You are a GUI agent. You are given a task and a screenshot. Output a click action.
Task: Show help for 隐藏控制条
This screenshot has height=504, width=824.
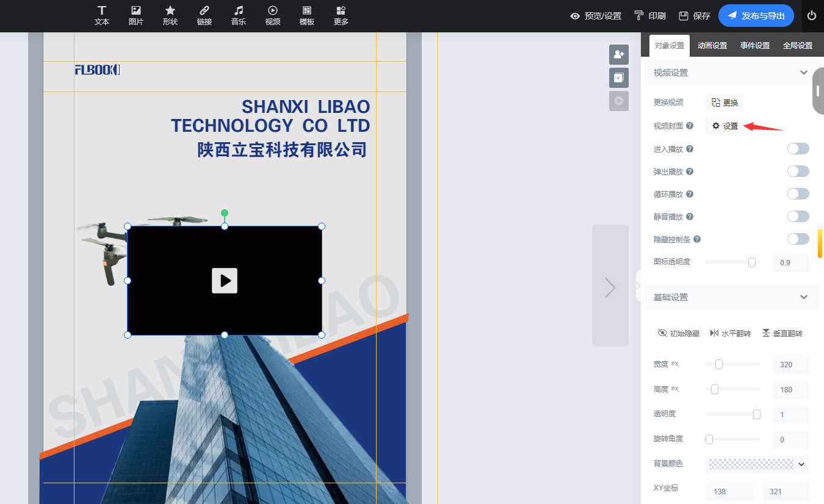[x=697, y=239]
